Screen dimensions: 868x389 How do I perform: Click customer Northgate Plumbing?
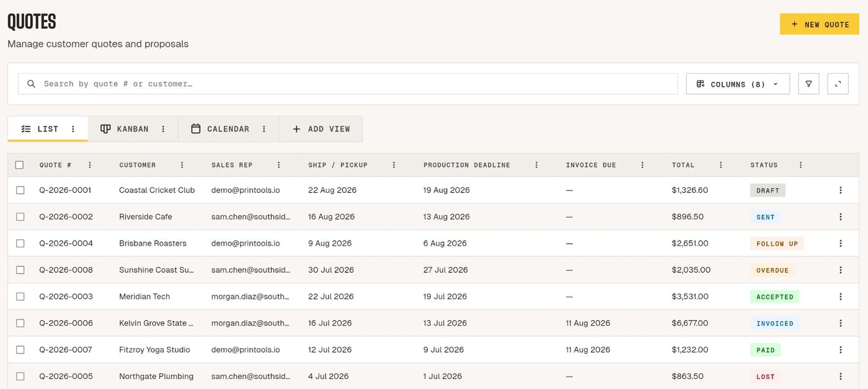(156, 377)
